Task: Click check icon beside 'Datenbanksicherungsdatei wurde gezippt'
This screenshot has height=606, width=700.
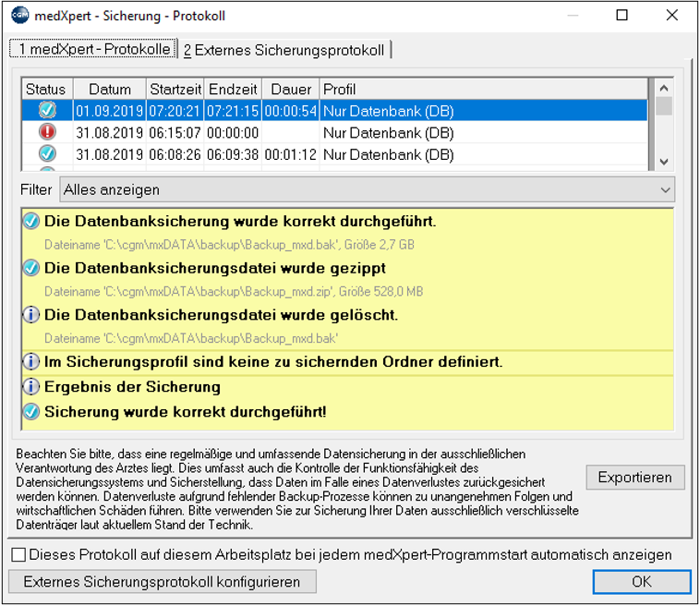Action: (x=31, y=268)
